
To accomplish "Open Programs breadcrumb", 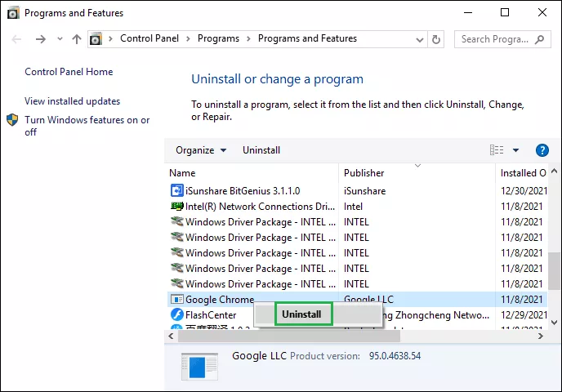I will [218, 38].
